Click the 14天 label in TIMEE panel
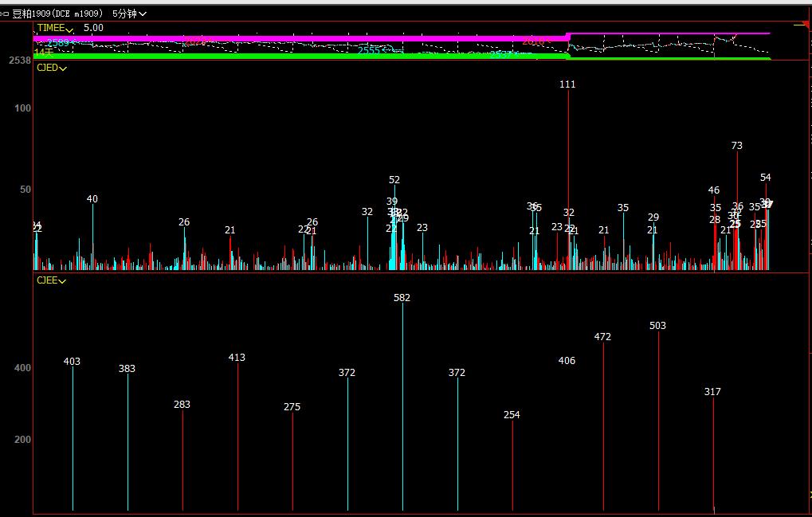This screenshot has height=517, width=812. 43,52
